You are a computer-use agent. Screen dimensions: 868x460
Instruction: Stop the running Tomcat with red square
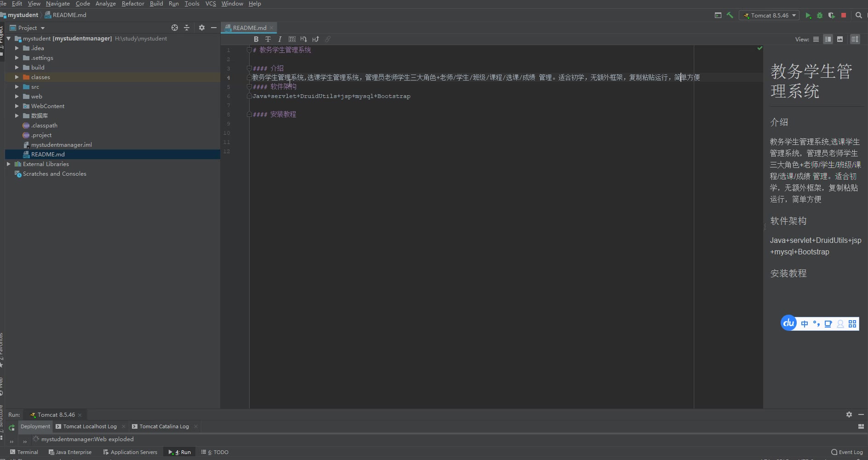844,15
